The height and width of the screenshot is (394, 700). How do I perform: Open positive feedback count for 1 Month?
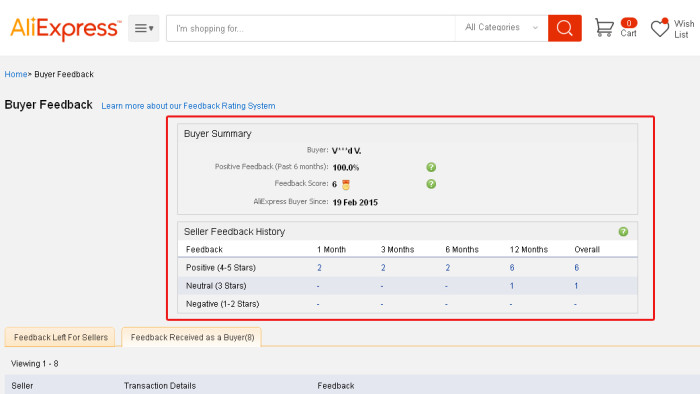[x=319, y=268]
